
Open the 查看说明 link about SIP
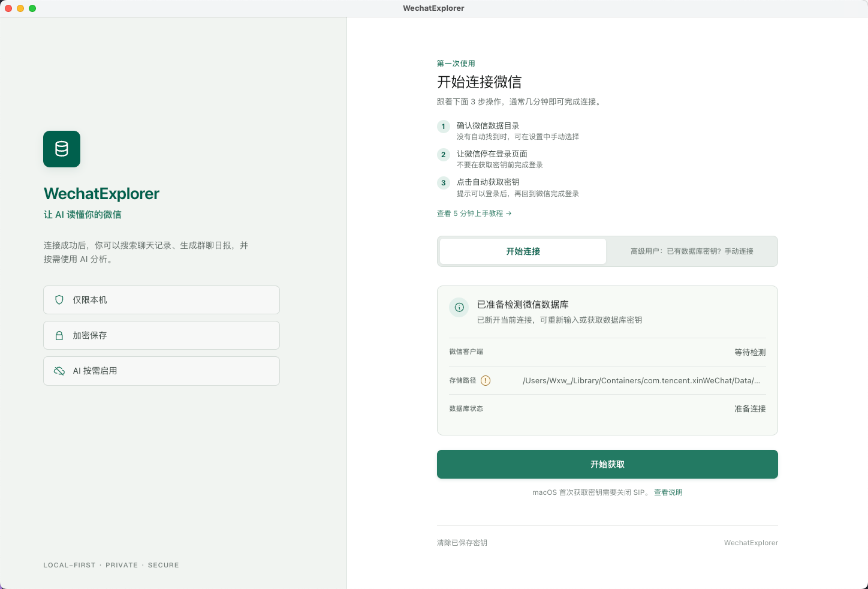(668, 492)
